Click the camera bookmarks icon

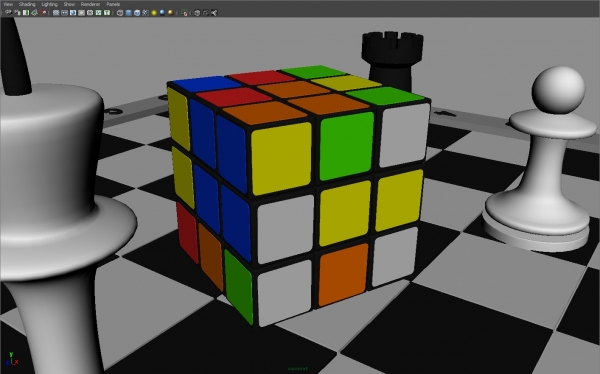click(26, 13)
